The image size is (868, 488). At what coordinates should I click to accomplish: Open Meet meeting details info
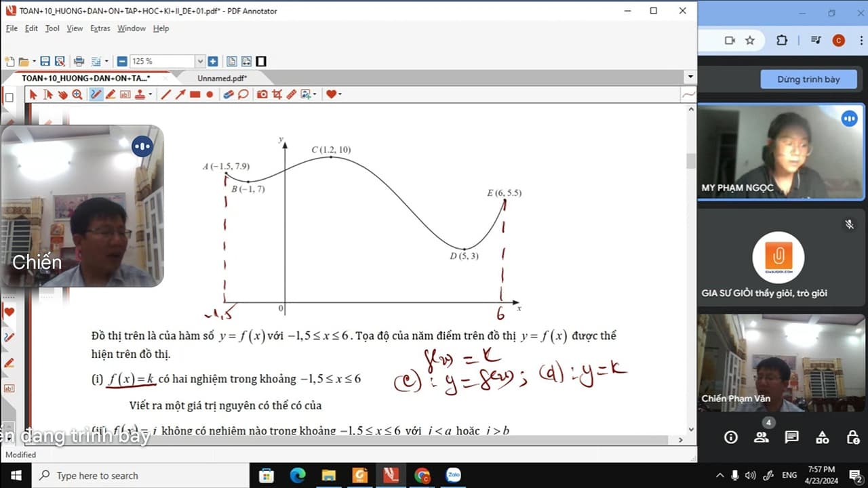pyautogui.click(x=730, y=437)
